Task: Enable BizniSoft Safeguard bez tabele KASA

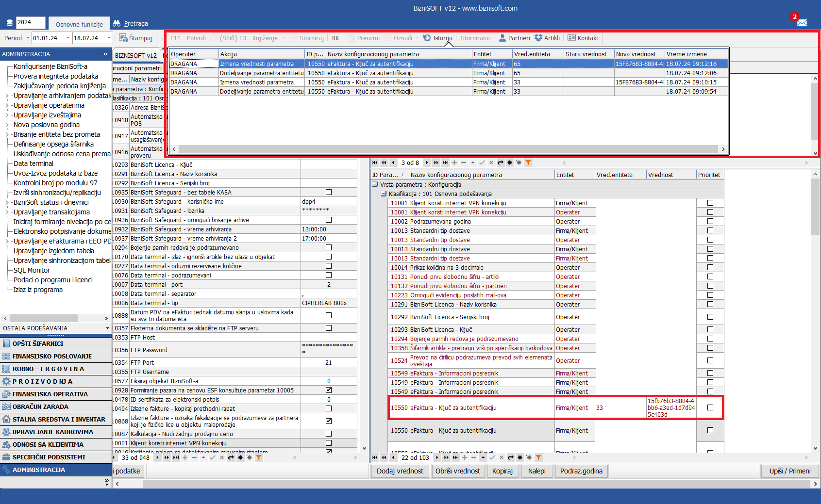Action: [329, 192]
